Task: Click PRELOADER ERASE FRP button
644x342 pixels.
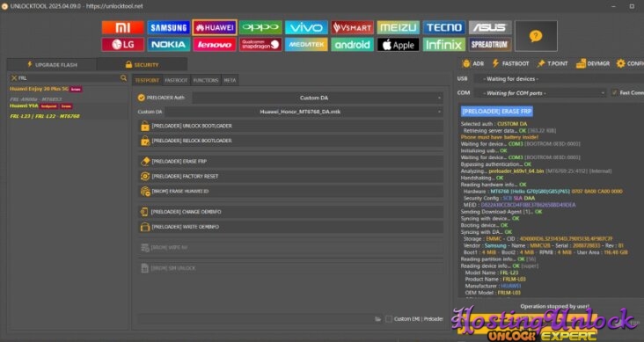Action: (x=290, y=162)
